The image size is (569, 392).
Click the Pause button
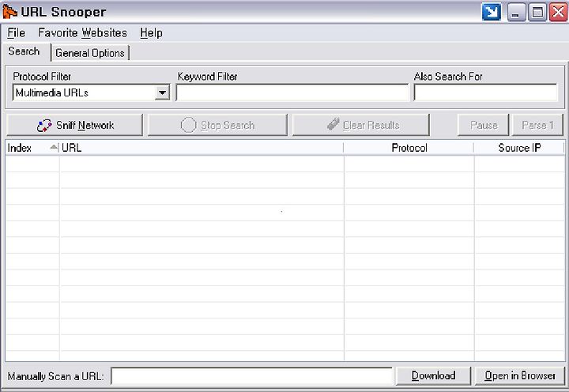484,125
